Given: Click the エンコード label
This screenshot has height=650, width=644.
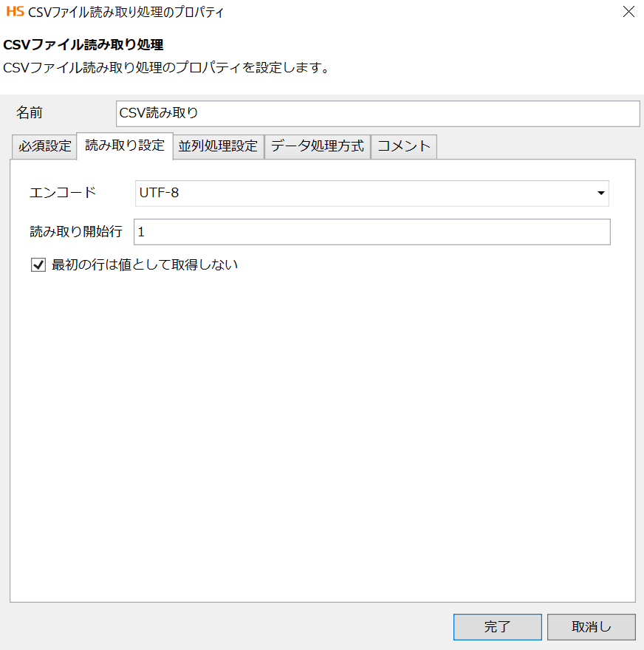Looking at the screenshot, I should (x=63, y=193).
